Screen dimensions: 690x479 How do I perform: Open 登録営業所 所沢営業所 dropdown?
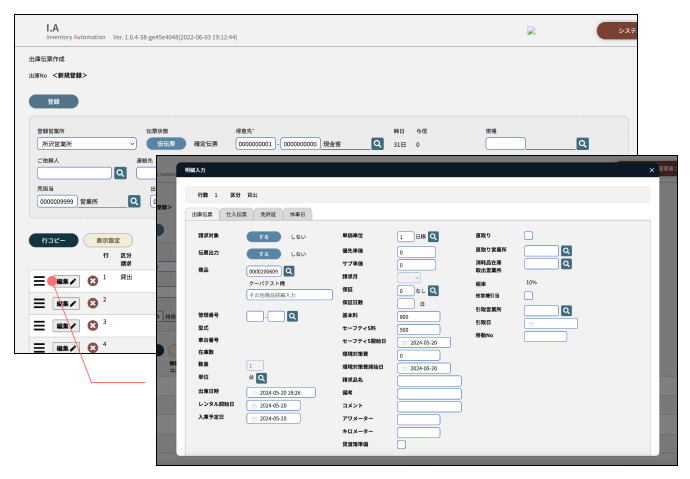point(87,144)
